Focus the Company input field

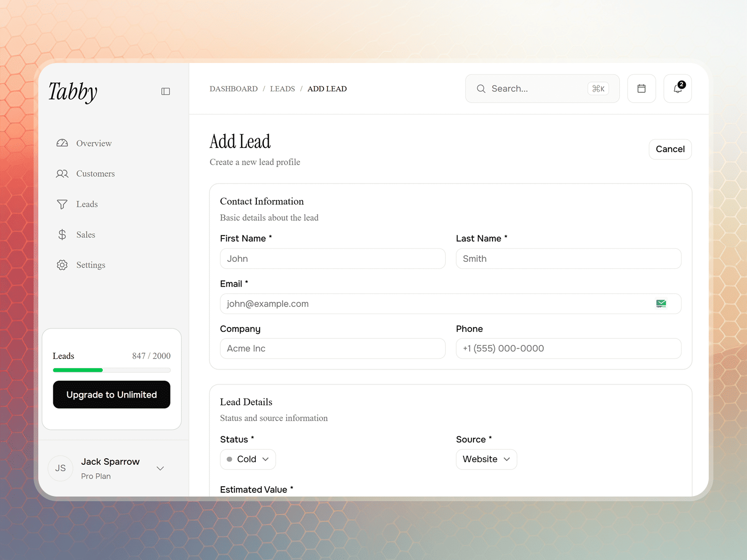[332, 349]
